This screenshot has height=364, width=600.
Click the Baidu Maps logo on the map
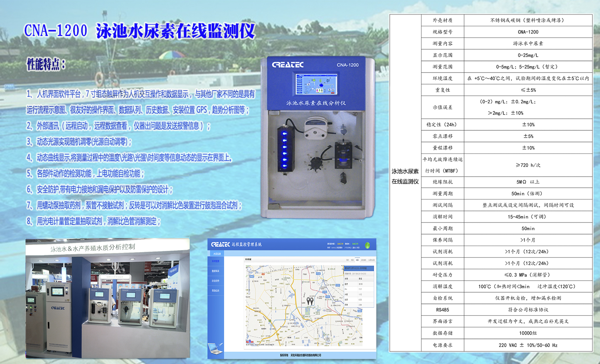tap(250, 341)
